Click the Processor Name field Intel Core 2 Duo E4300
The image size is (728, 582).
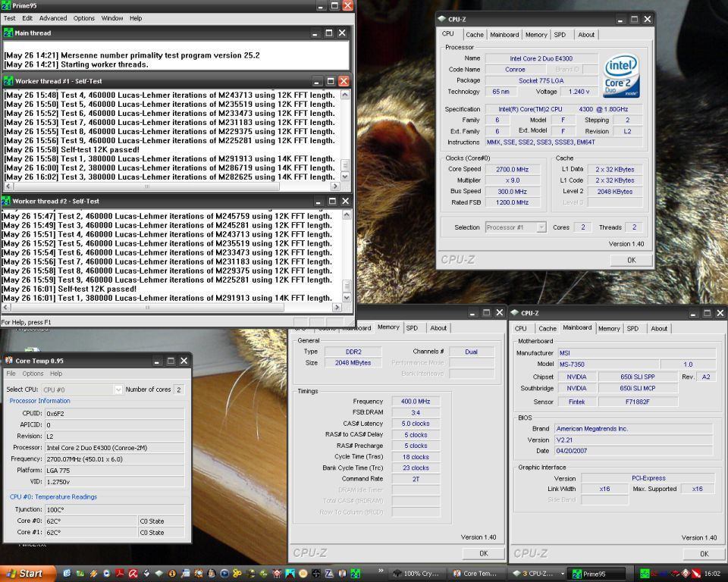541,58
